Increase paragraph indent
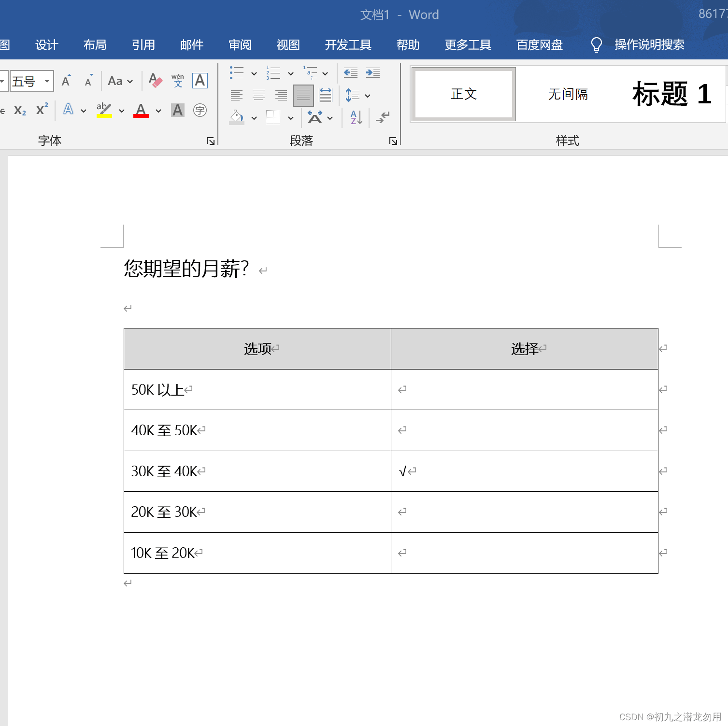 (x=373, y=73)
